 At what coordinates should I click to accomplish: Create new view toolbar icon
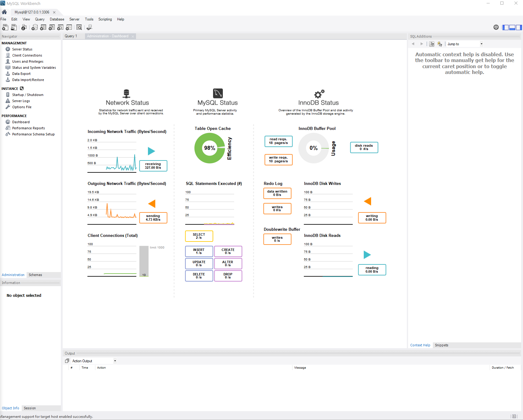coord(52,28)
